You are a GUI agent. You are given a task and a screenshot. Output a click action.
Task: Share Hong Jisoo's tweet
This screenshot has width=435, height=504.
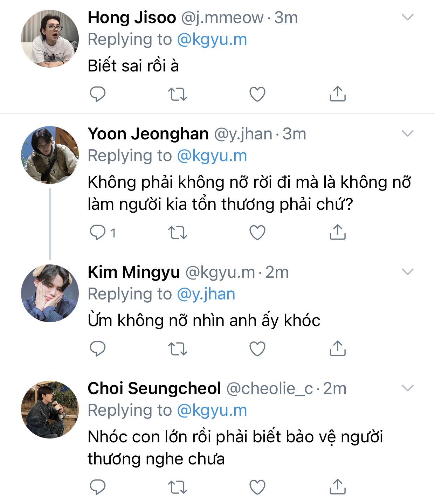tap(337, 94)
